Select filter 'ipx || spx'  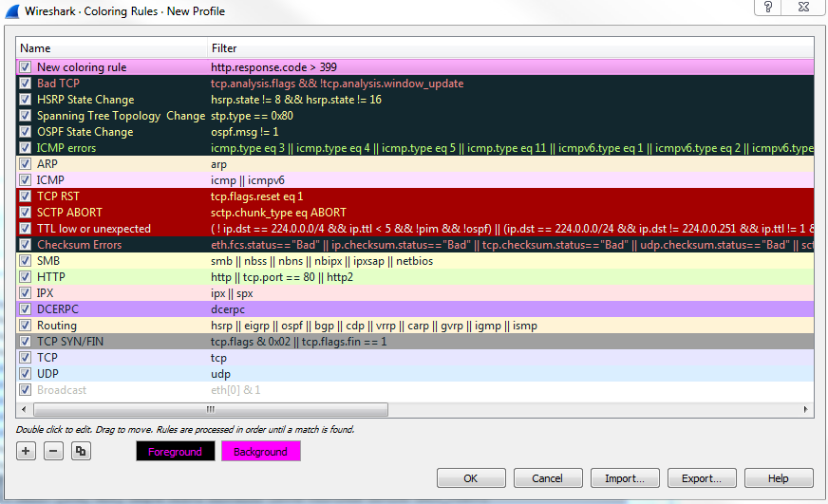coord(232,293)
